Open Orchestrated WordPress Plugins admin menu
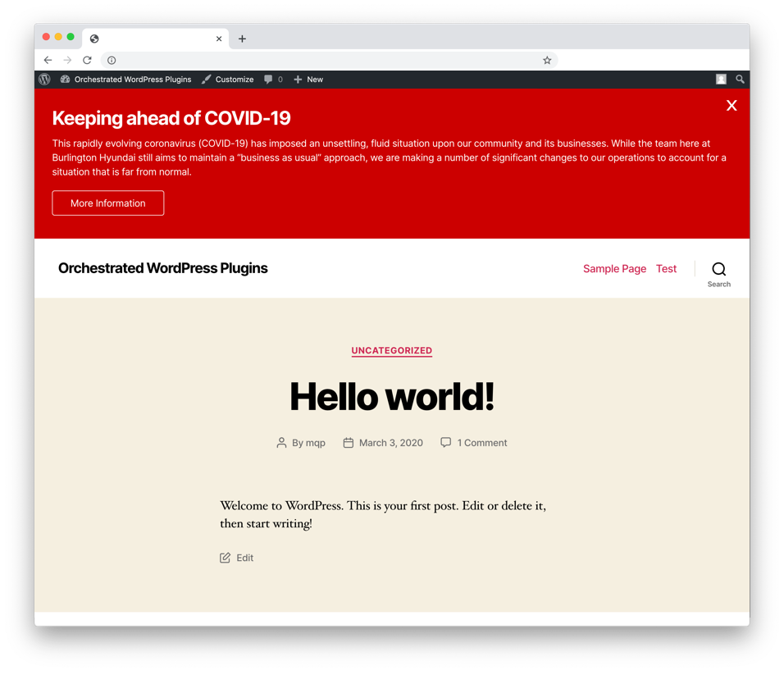 point(126,79)
